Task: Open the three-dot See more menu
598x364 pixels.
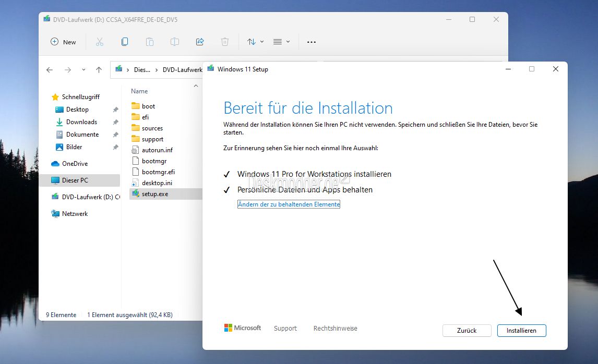Action: point(312,42)
